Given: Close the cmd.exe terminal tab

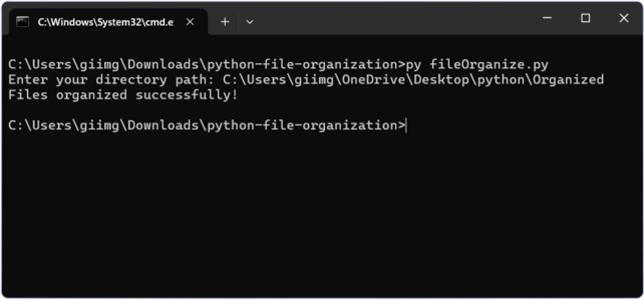Looking at the screenshot, I should click(190, 22).
